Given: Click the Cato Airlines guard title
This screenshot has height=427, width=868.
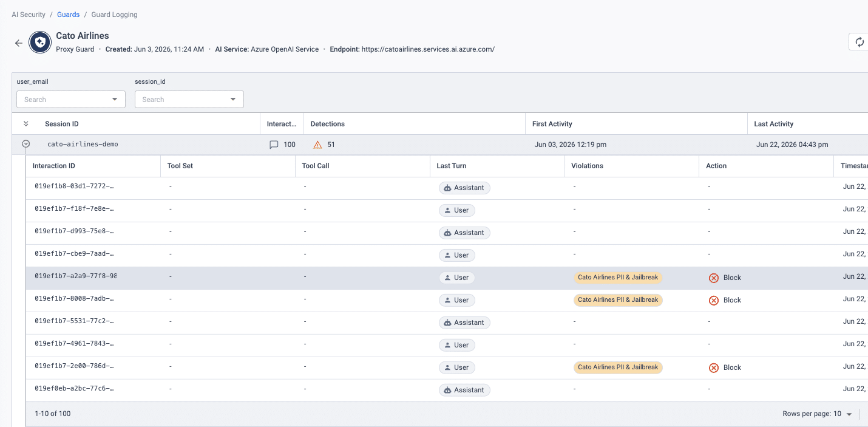Looking at the screenshot, I should (83, 36).
